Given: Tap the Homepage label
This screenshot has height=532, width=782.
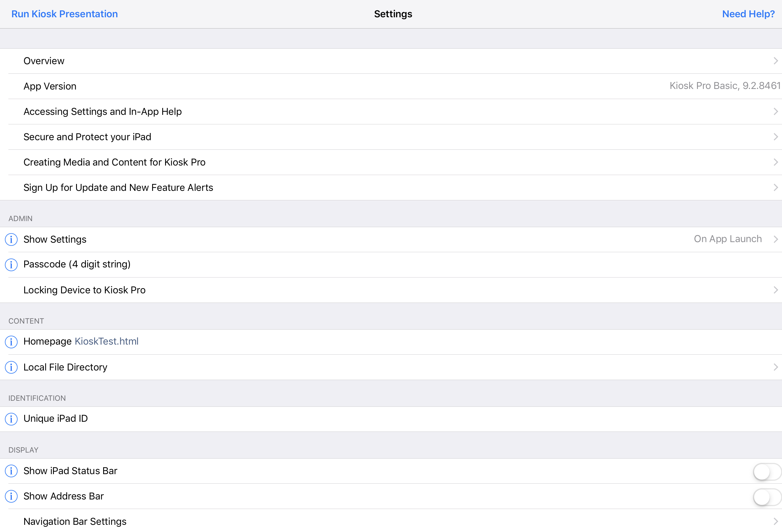Looking at the screenshot, I should click(48, 341).
